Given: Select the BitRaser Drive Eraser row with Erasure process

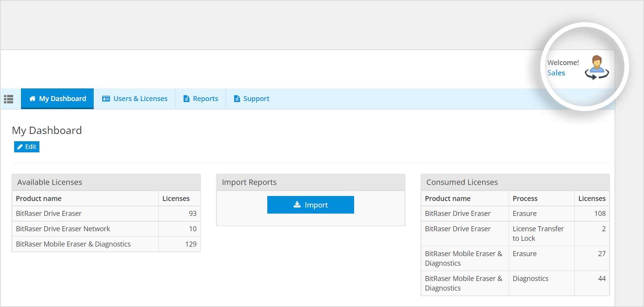Looking at the screenshot, I should (x=515, y=213).
